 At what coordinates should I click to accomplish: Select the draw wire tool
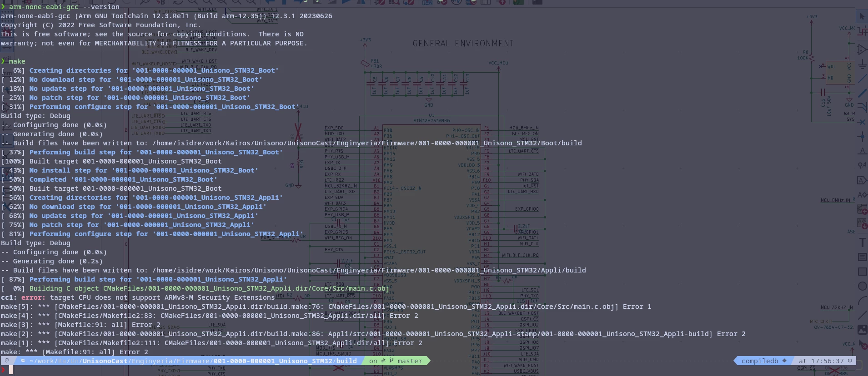tap(862, 78)
